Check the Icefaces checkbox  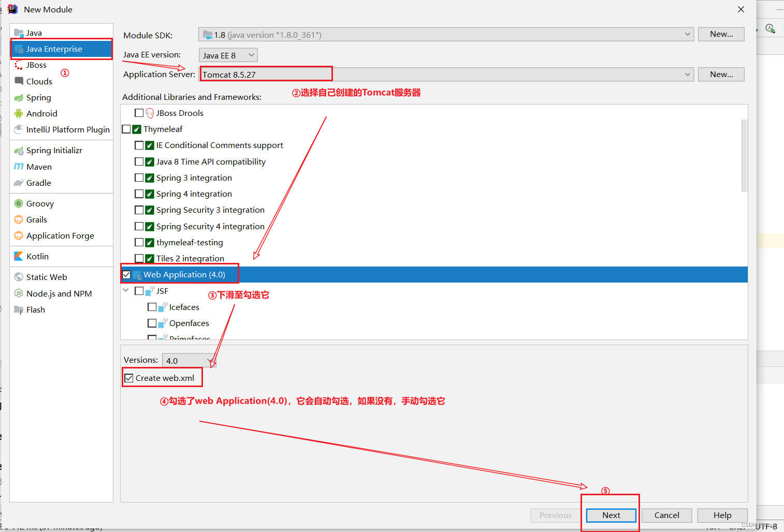click(x=152, y=307)
